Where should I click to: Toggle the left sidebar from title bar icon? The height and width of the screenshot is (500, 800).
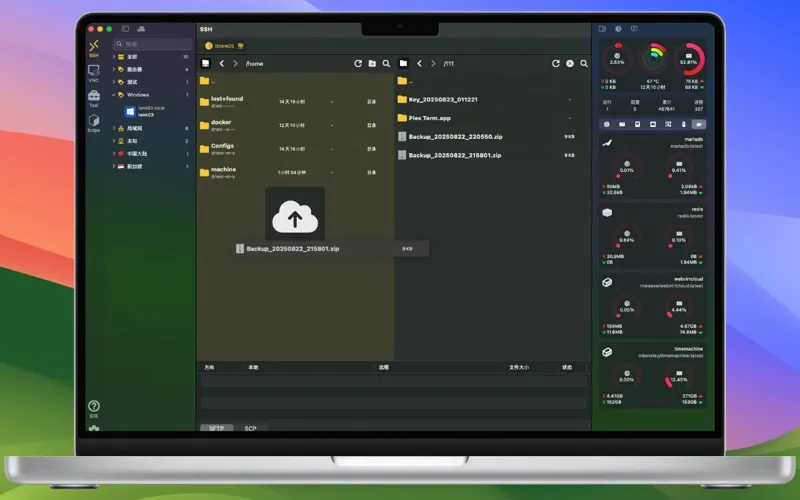coord(125,29)
